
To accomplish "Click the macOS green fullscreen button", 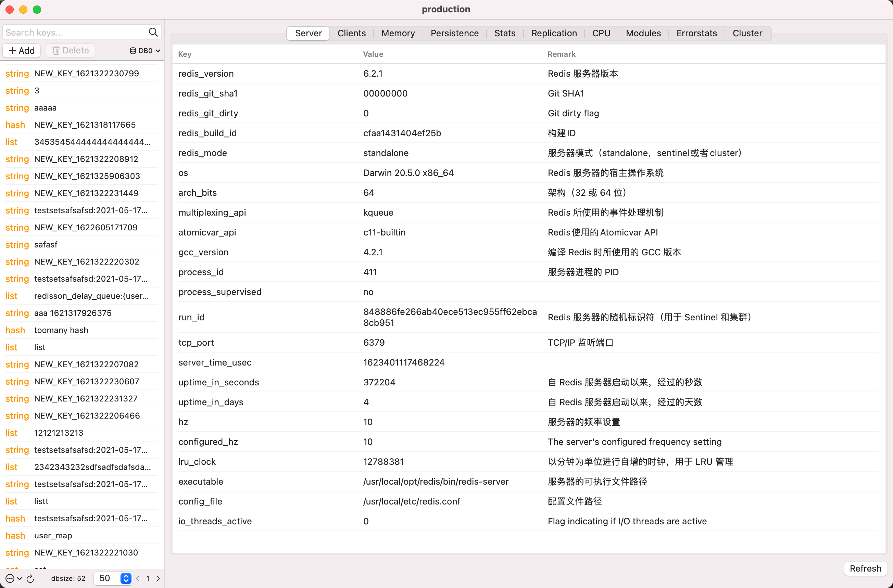I will tap(37, 9).
